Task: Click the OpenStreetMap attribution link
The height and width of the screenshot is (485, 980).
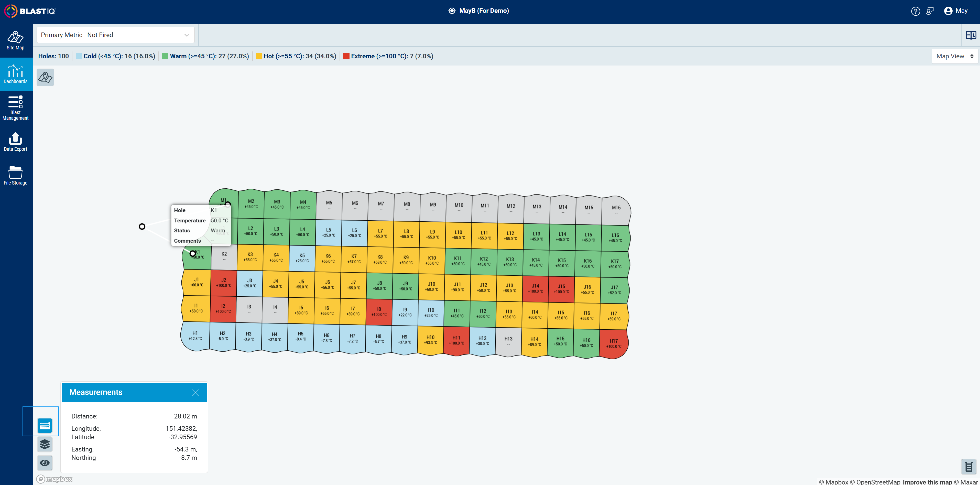Action: click(x=875, y=482)
